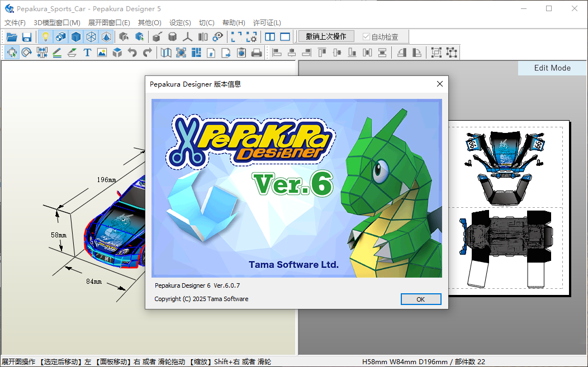Toggle the textured cube display icon

61,37
